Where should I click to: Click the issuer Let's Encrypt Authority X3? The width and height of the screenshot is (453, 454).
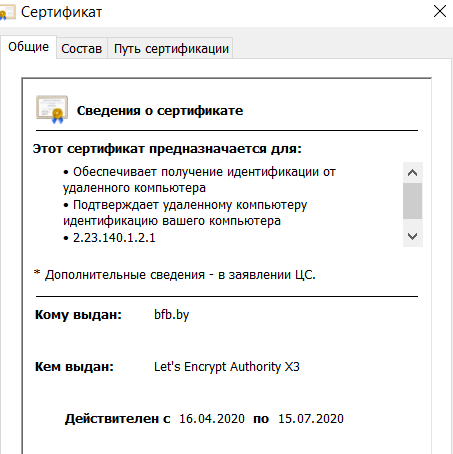(227, 367)
